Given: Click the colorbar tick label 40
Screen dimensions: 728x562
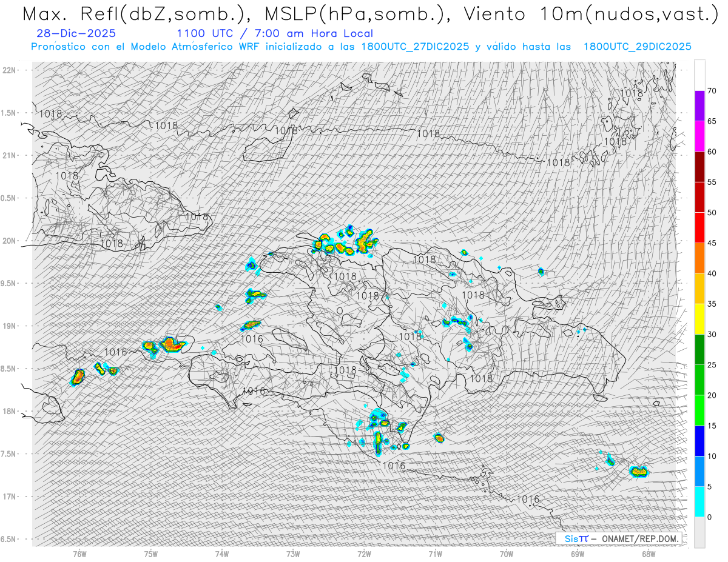Looking at the screenshot, I should [x=712, y=273].
